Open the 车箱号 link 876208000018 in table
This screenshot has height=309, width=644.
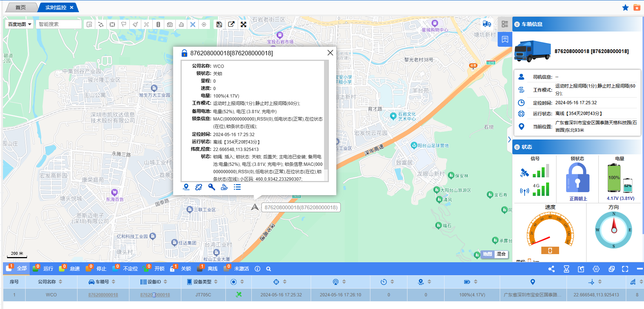click(103, 295)
